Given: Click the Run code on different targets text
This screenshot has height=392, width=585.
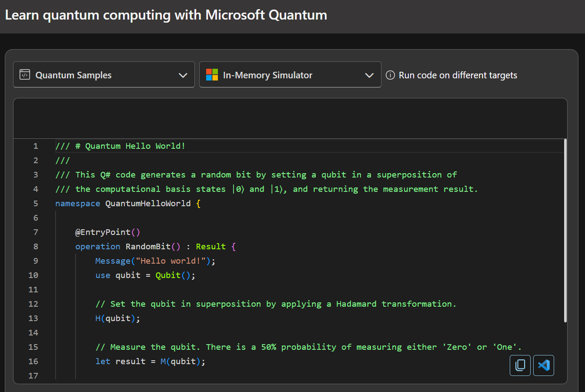Looking at the screenshot, I should point(458,75).
